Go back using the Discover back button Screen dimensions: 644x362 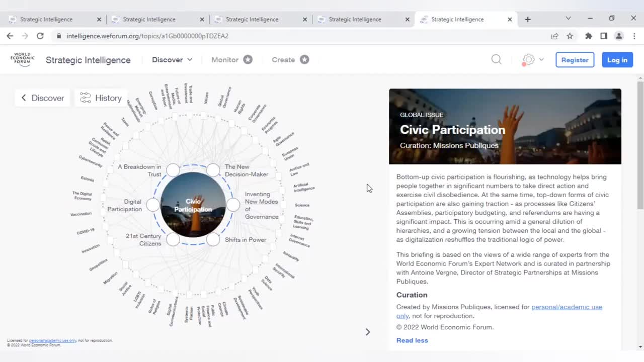point(42,98)
